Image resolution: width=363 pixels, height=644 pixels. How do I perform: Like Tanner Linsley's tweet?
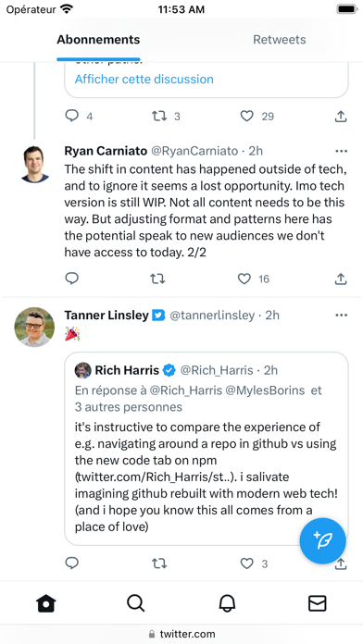click(246, 563)
